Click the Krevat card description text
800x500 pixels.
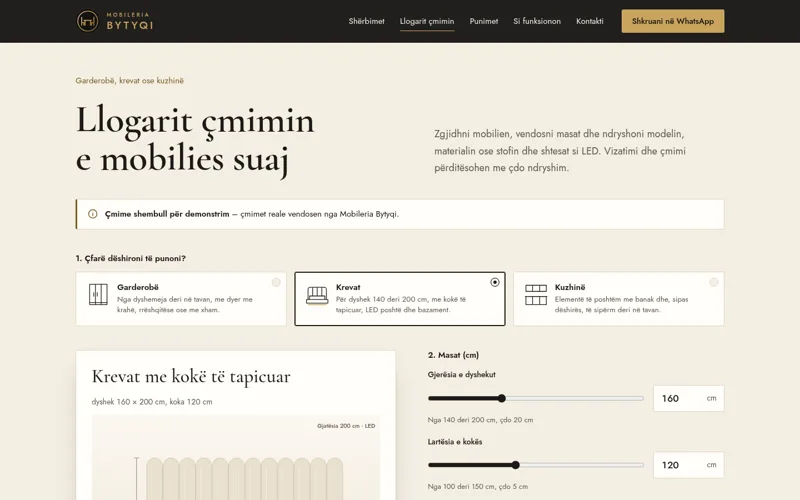(401, 305)
